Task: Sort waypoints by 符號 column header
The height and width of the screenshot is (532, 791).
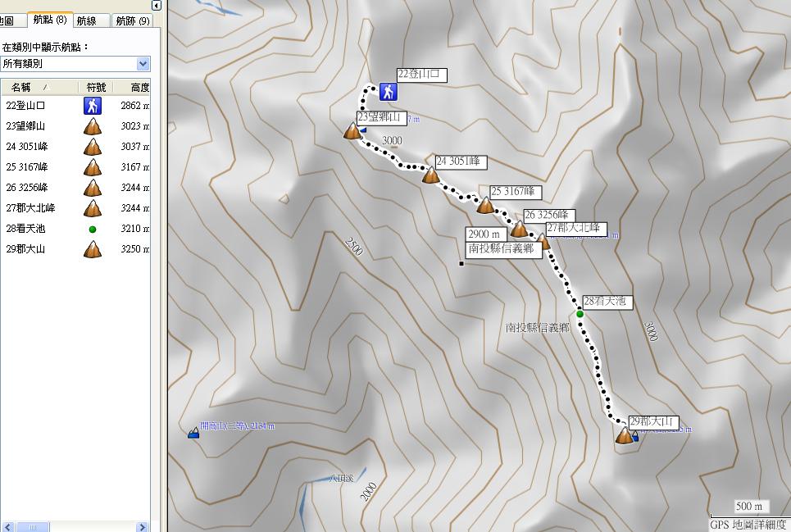Action: [95, 87]
